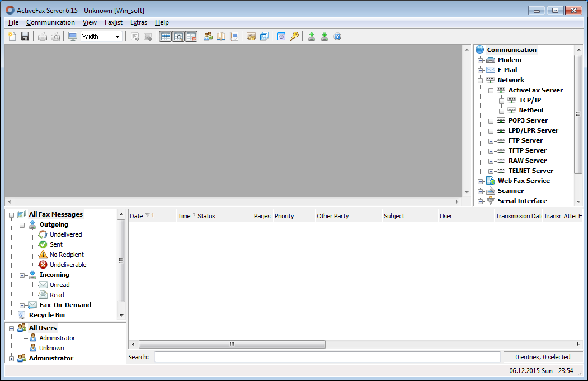
Task: Select the Unread folder
Action: click(x=60, y=285)
